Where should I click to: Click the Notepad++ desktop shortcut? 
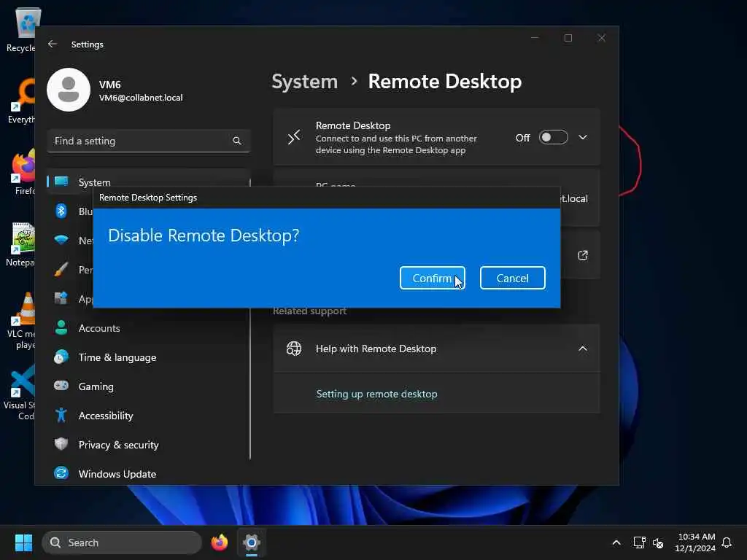[19, 244]
